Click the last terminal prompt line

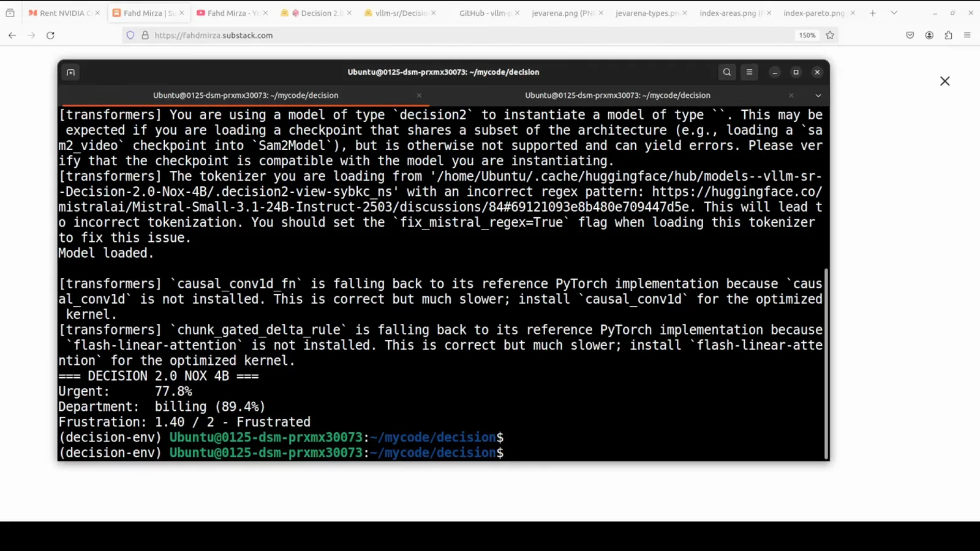[281, 453]
